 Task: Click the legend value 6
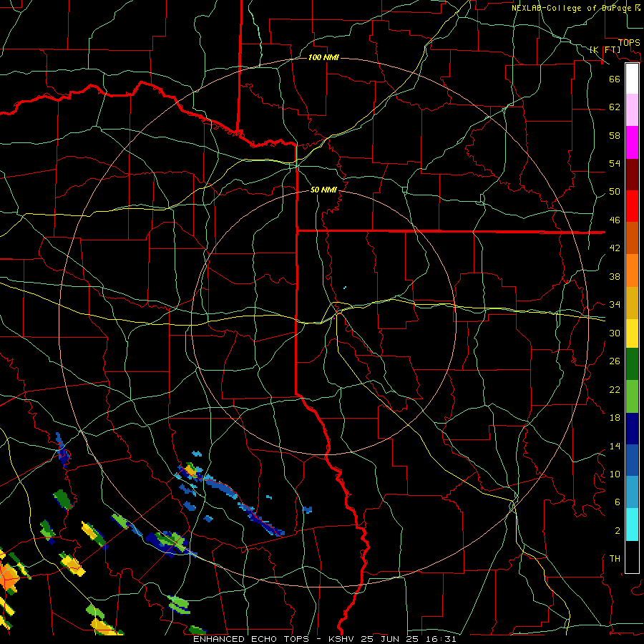[x=618, y=502]
